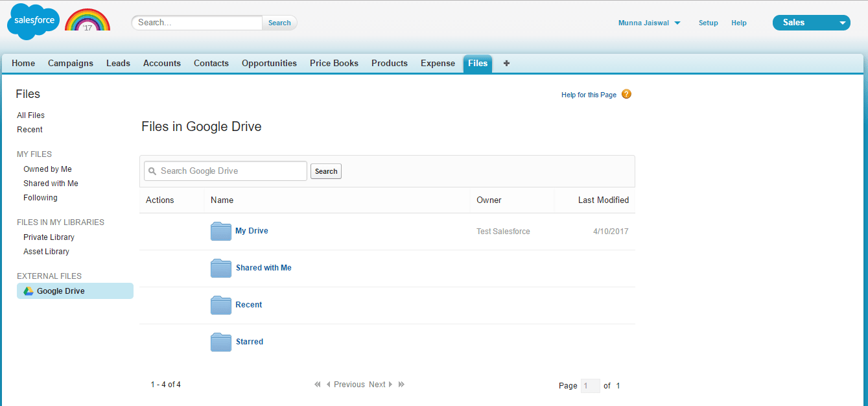
Task: Open the Products tab
Action: pos(390,63)
